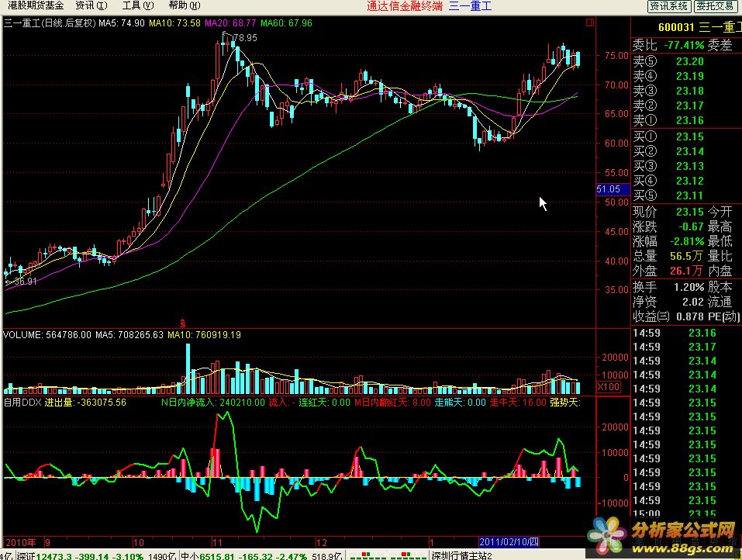742x560 pixels.
Task: Click the 资讯系统 button
Action: (x=668, y=6)
